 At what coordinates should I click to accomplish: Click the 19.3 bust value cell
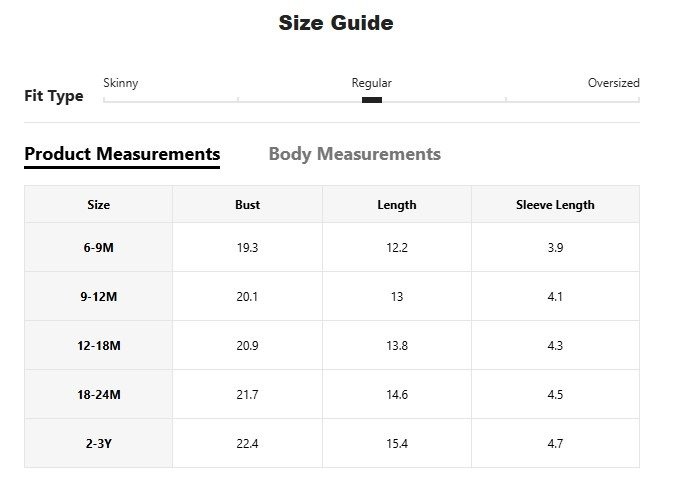tap(247, 247)
